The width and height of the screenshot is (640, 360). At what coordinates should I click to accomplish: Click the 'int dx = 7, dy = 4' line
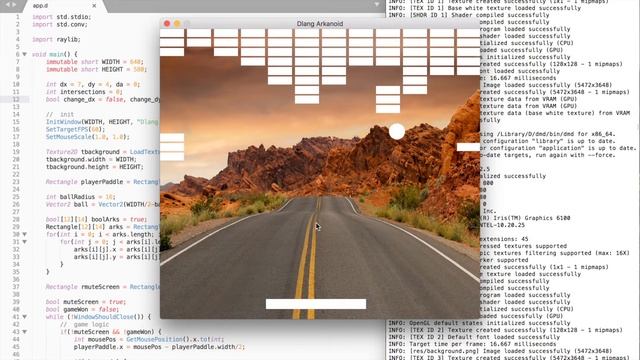point(93,84)
